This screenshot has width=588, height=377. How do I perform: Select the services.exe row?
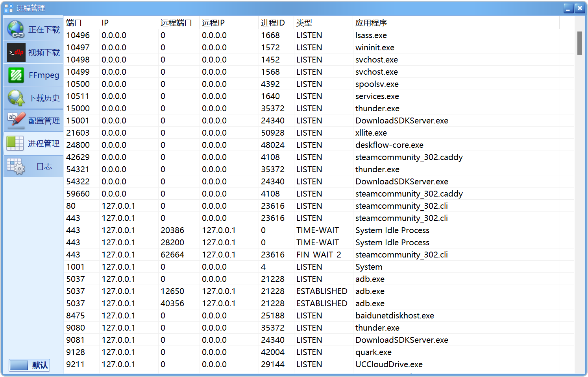coord(319,96)
